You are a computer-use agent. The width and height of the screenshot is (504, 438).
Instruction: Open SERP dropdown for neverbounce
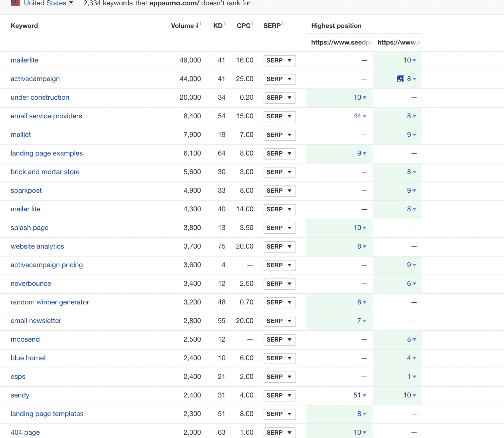pos(280,284)
